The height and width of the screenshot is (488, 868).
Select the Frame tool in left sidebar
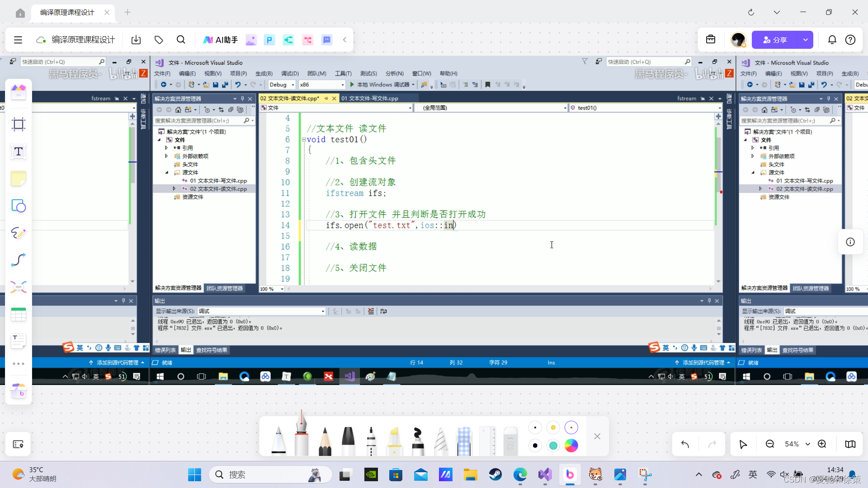19,124
